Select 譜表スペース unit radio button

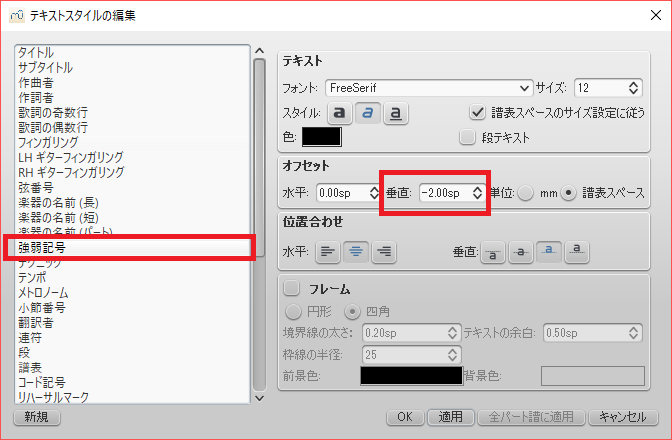[568, 193]
